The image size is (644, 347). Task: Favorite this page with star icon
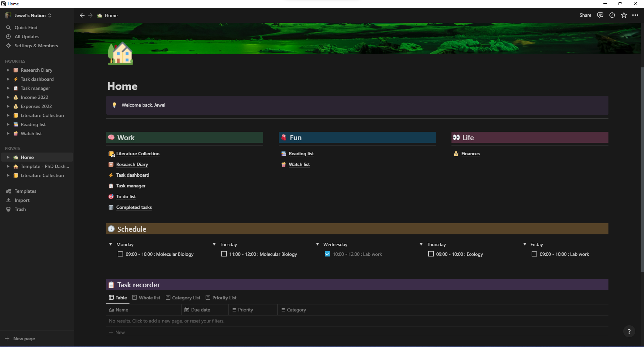tap(624, 15)
